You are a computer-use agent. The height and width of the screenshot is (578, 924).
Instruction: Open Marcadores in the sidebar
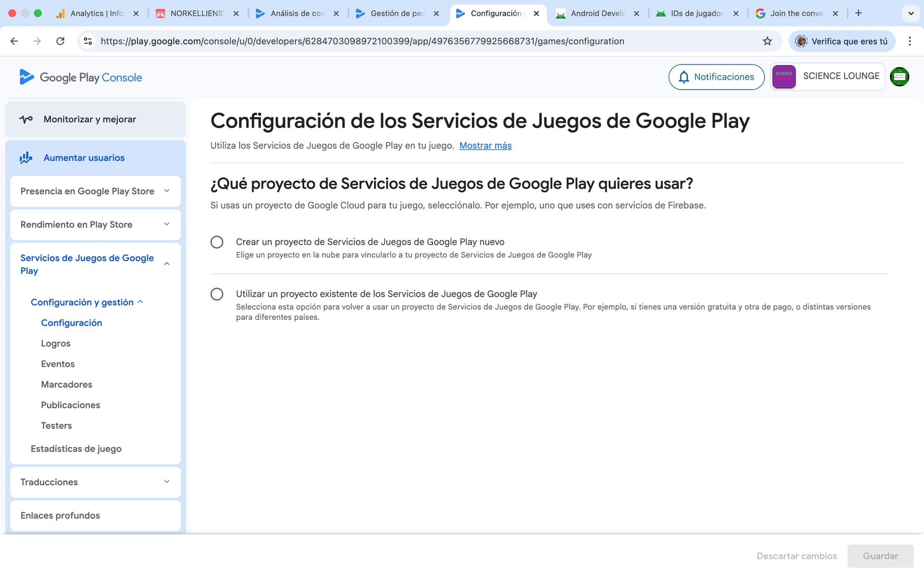pos(66,384)
